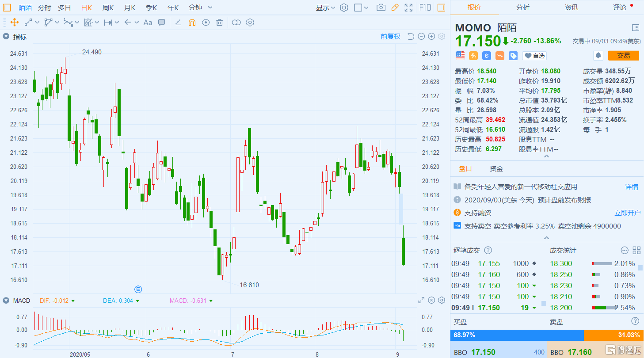The height and width of the screenshot is (358, 644).
Task: Expand the polygon tool dropdown arrow
Action: coord(57,22)
